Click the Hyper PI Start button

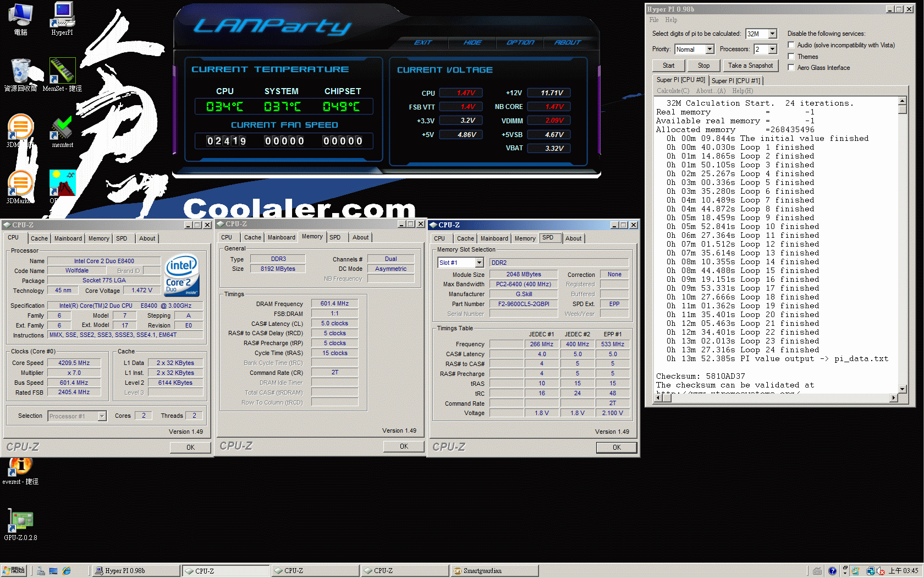coord(668,66)
